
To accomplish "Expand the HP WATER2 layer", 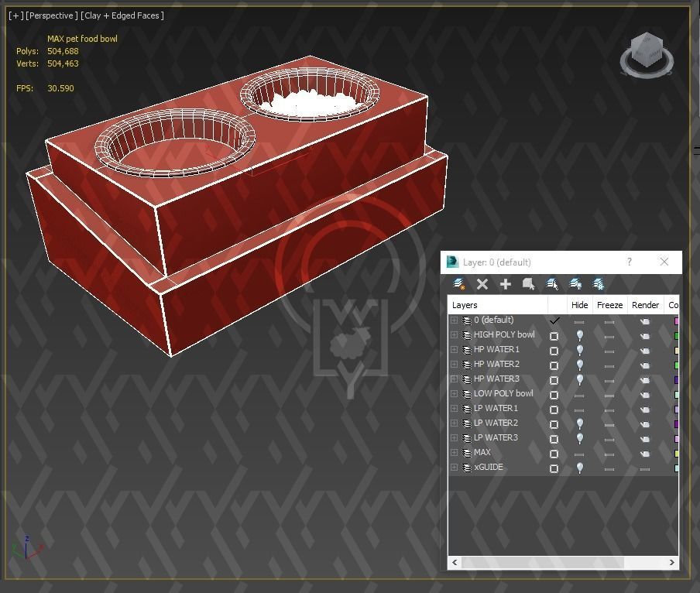I will coord(454,365).
